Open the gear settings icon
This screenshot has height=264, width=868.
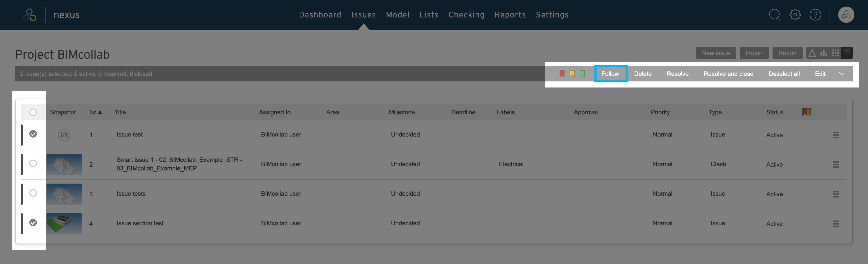[x=795, y=15]
